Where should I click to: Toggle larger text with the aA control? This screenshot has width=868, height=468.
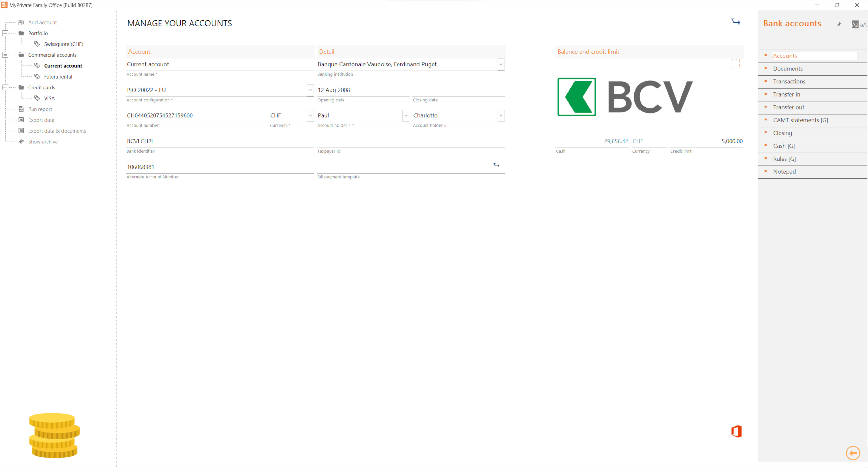[x=863, y=24]
